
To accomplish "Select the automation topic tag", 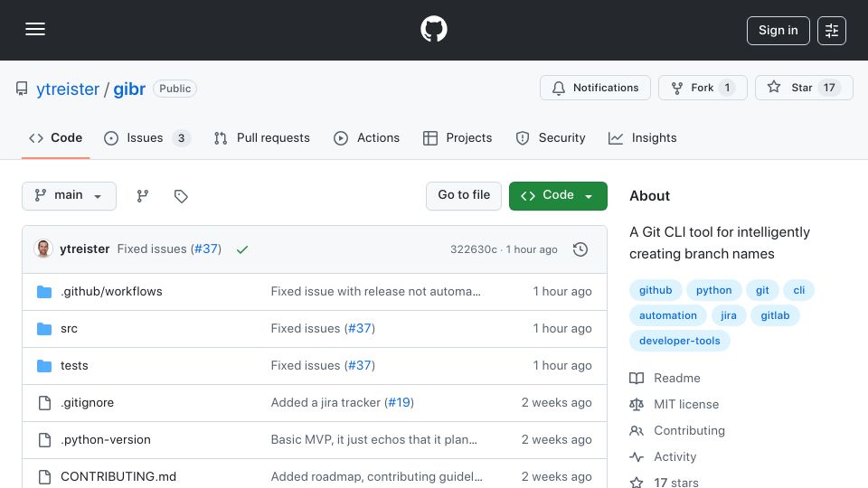I will click(x=667, y=316).
